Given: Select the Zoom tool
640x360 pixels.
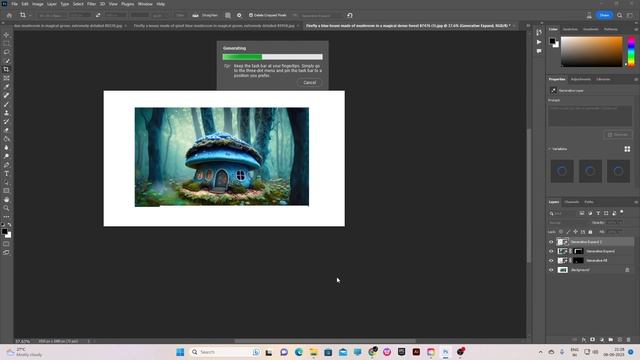Looking at the screenshot, I should coord(6,208).
